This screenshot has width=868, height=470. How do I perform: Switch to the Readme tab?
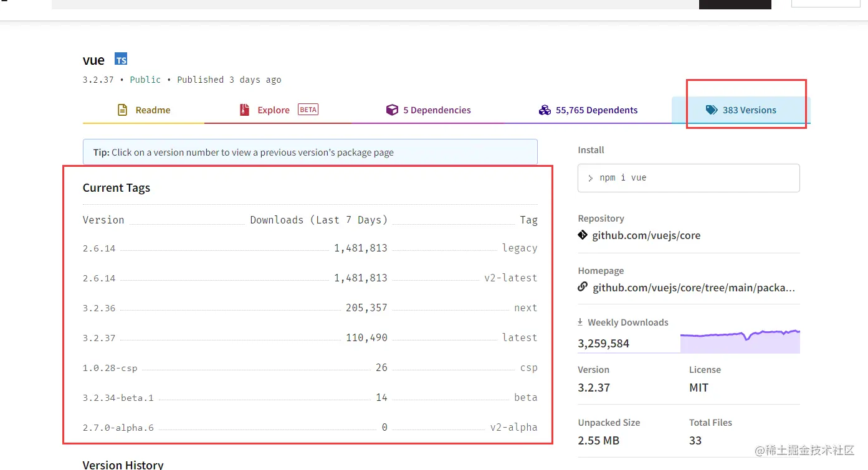pyautogui.click(x=153, y=110)
